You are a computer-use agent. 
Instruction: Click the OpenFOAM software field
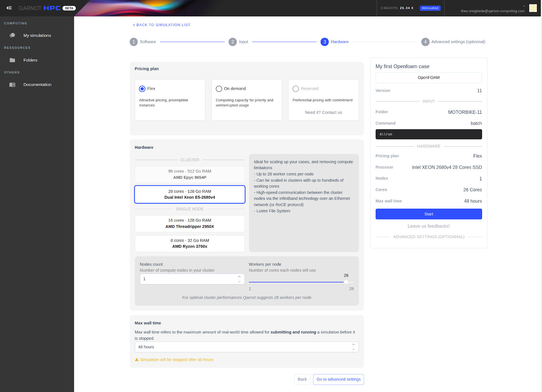coord(429,78)
